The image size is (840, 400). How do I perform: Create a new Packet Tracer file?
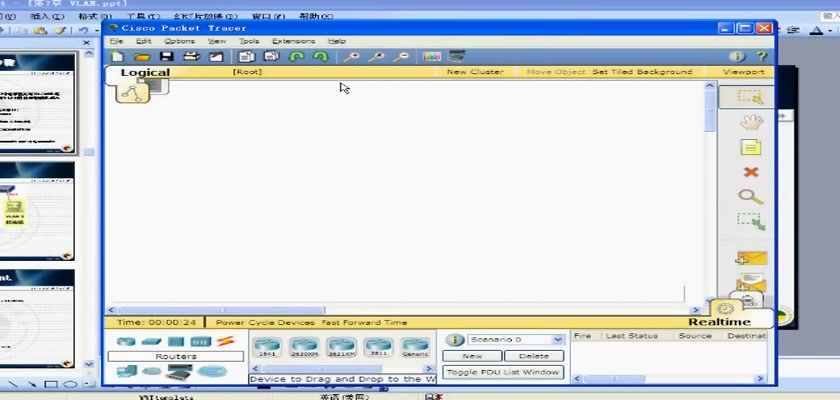coord(117,56)
